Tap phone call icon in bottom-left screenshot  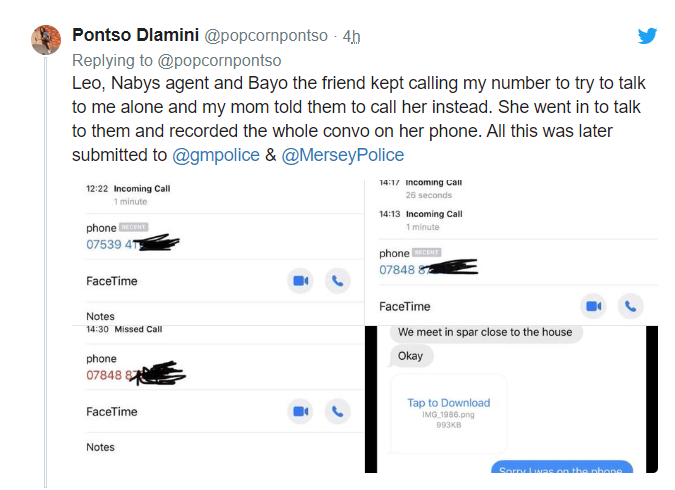coord(337,411)
